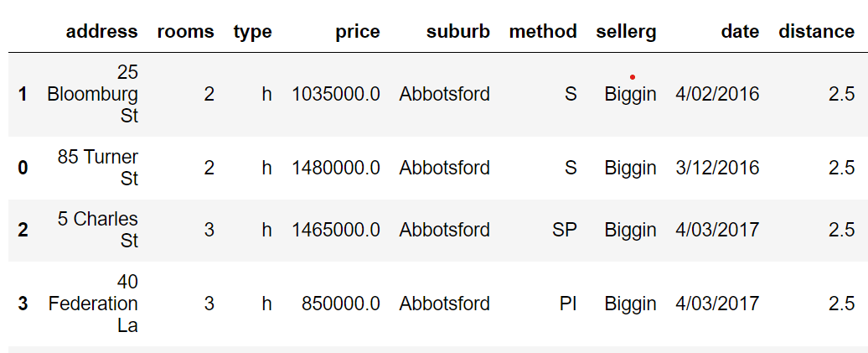Select the 85 Turner St address cell
Viewport: 868px width, 353px height.
[98, 168]
